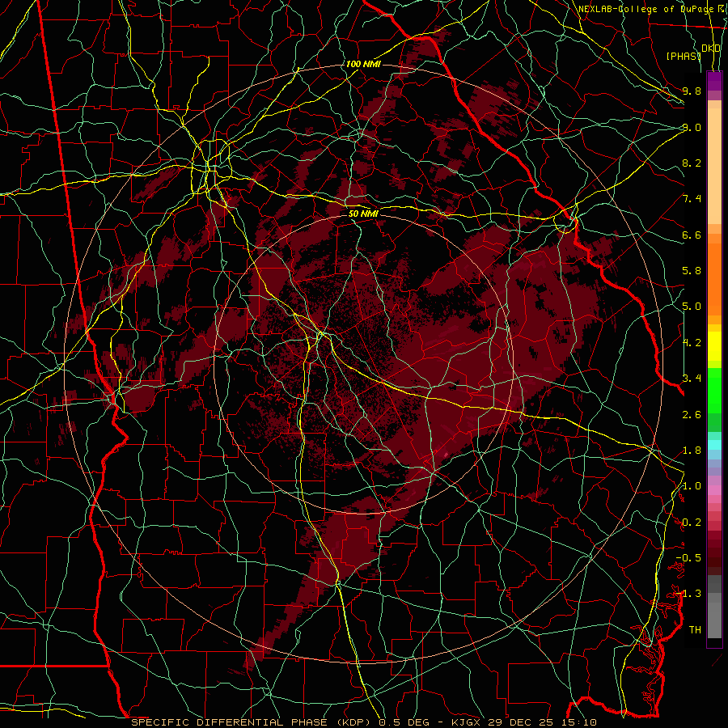
Task: Select the 2.6 scale label
Action: pyautogui.click(x=692, y=415)
